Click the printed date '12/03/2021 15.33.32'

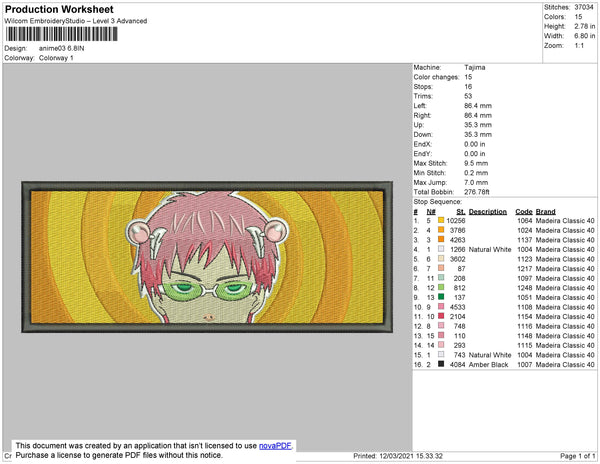(411, 456)
